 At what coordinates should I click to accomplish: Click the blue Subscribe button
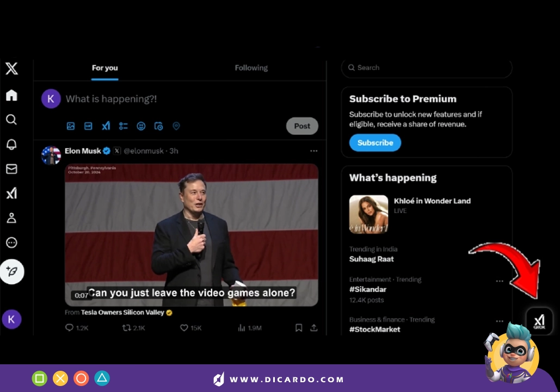(375, 142)
